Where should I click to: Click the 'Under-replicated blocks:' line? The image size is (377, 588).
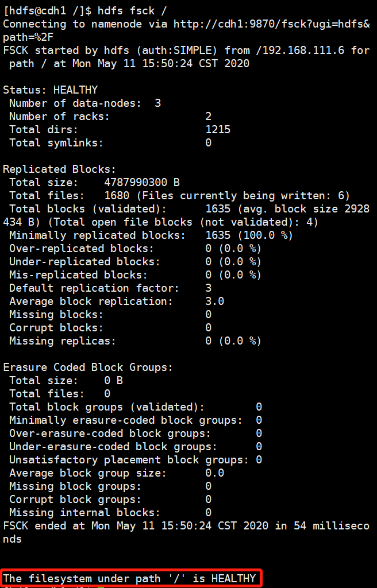pyautogui.click(x=135, y=261)
